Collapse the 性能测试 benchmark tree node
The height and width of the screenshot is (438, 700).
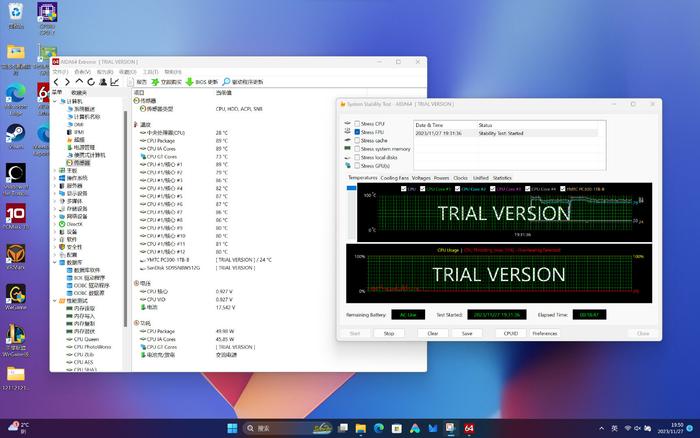pyautogui.click(x=55, y=301)
